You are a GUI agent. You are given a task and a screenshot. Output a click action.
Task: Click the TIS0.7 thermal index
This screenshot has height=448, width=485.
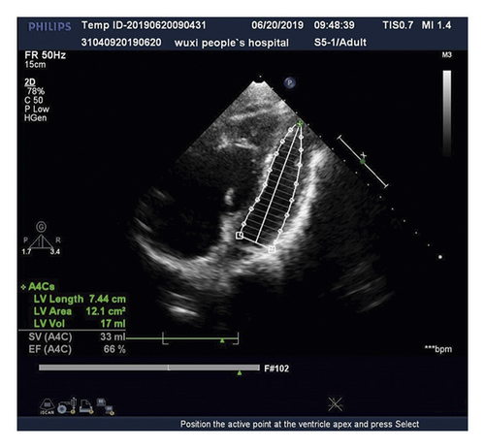click(398, 25)
